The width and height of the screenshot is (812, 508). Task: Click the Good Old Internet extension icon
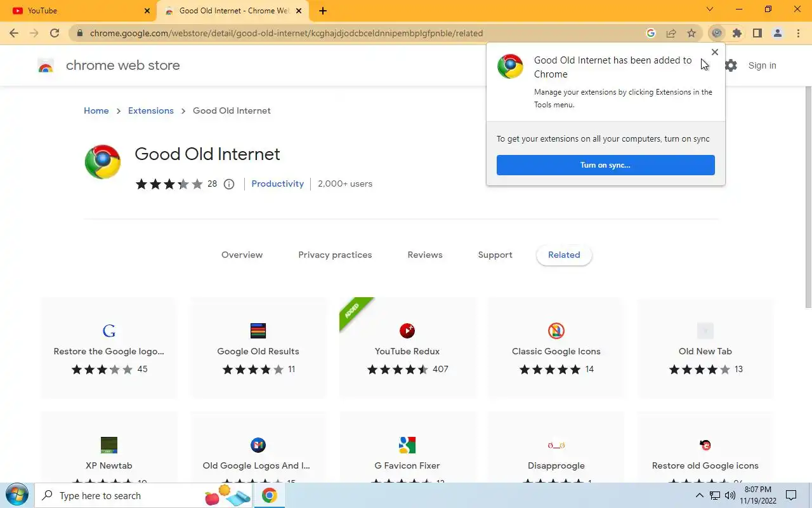coord(717,33)
